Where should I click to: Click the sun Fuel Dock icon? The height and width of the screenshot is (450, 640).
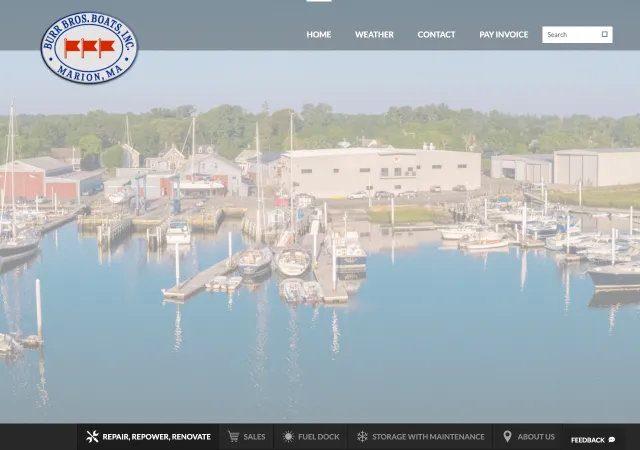point(288,437)
